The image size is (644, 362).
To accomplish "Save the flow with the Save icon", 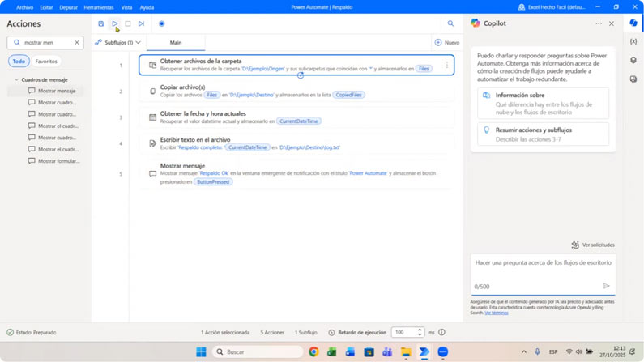I will 101,23.
